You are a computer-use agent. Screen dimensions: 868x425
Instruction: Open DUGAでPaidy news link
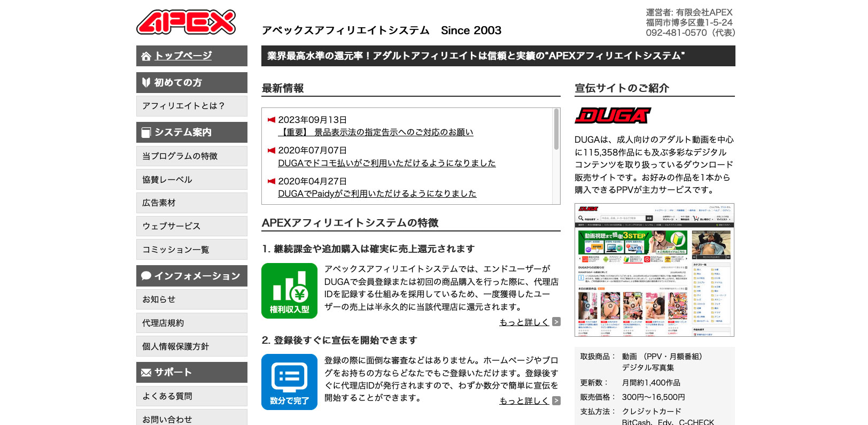[377, 194]
